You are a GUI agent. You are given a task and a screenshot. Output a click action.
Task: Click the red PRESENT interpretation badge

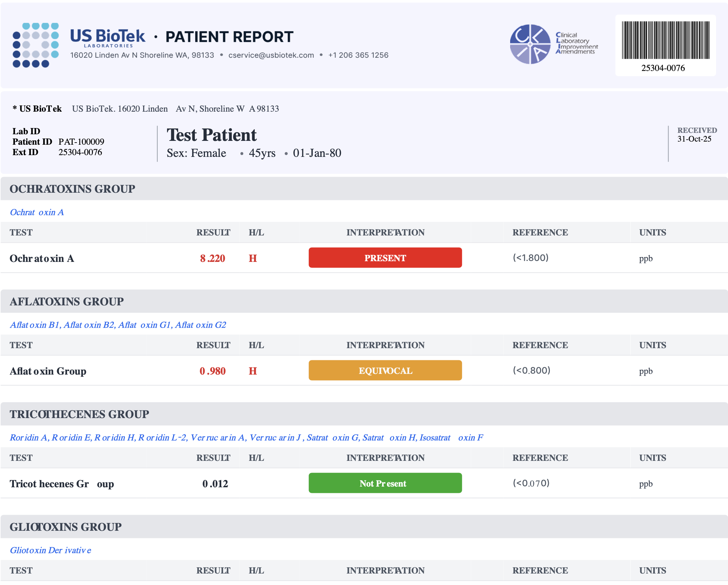click(385, 258)
